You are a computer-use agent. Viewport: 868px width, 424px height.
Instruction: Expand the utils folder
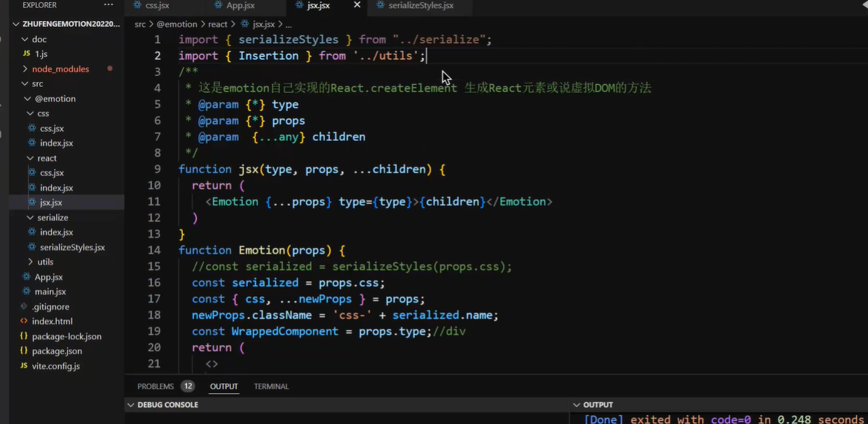point(30,262)
